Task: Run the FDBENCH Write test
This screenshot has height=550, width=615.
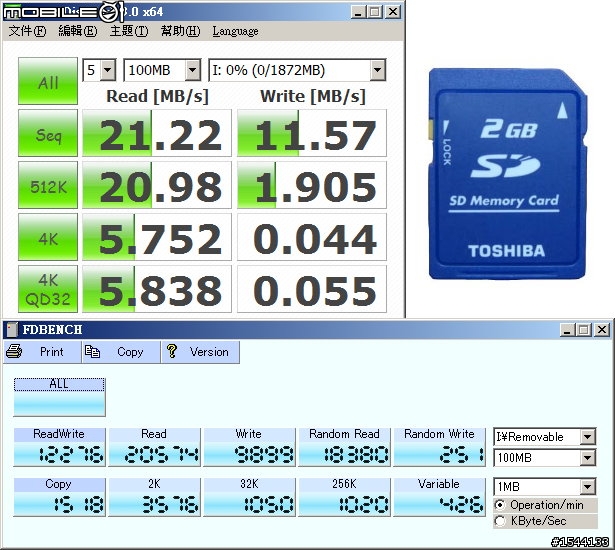Action: [x=249, y=447]
